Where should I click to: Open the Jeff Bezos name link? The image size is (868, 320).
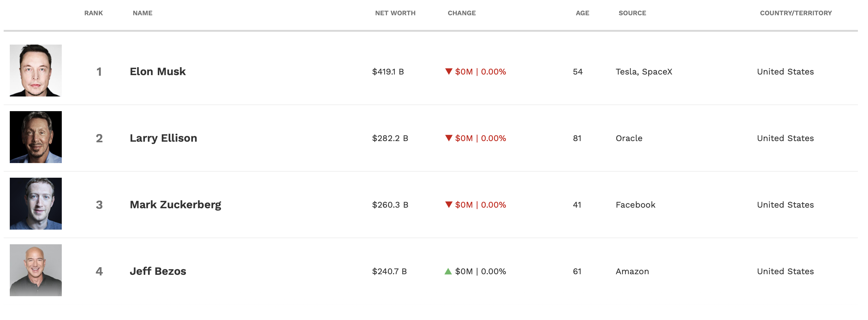(x=158, y=271)
